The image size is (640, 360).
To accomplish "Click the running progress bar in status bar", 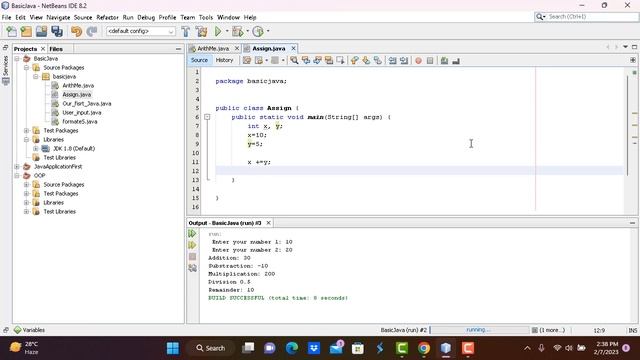I will [479, 330].
